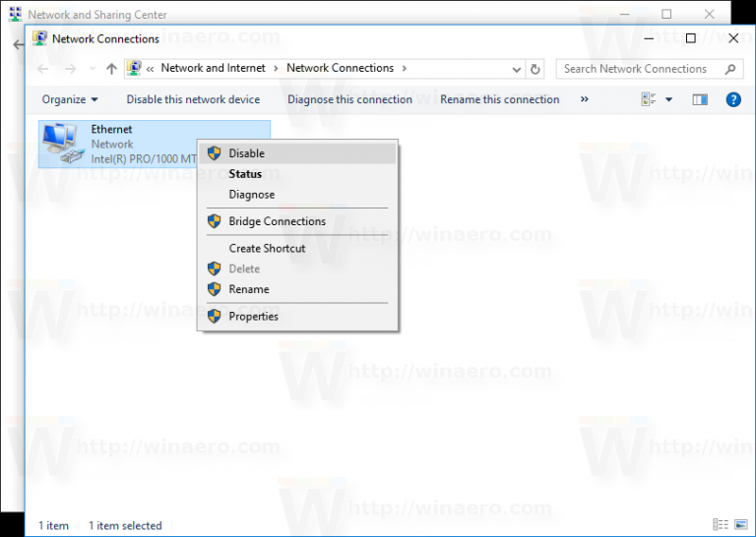Click the shield icon beside Disable

214,153
